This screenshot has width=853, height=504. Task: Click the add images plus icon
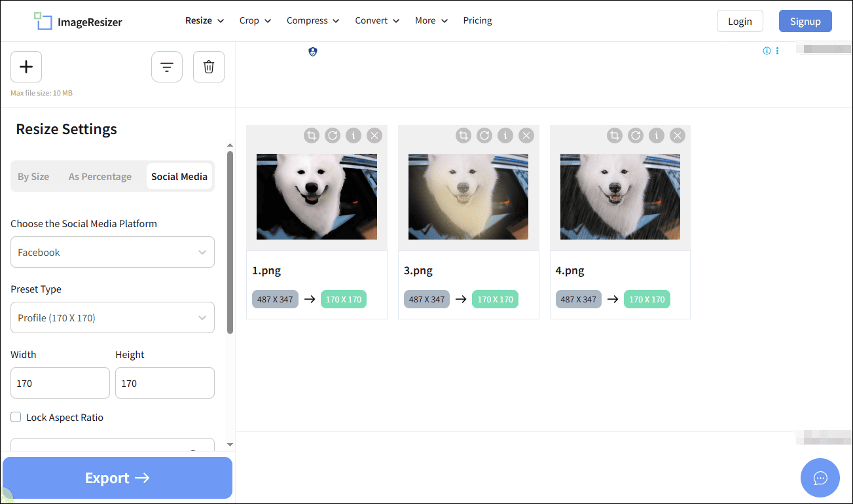[26, 66]
